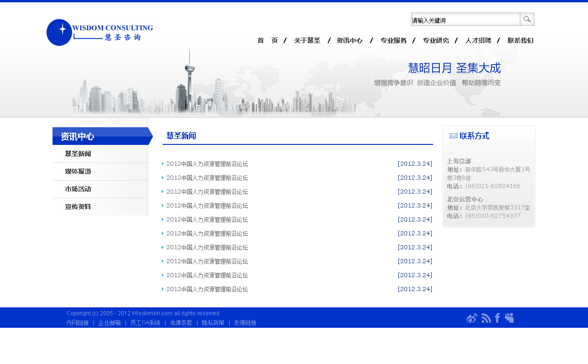
Task: Open 联系我们 from the top menu
Action: [520, 41]
